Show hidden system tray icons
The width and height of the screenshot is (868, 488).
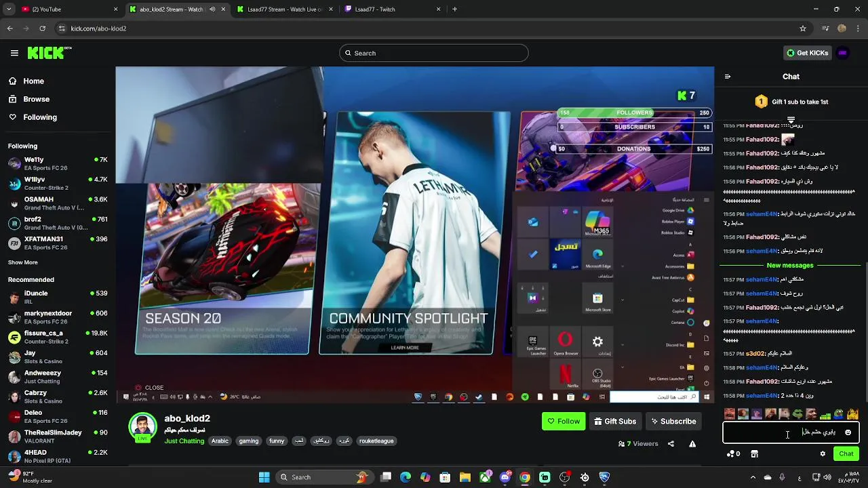click(753, 477)
